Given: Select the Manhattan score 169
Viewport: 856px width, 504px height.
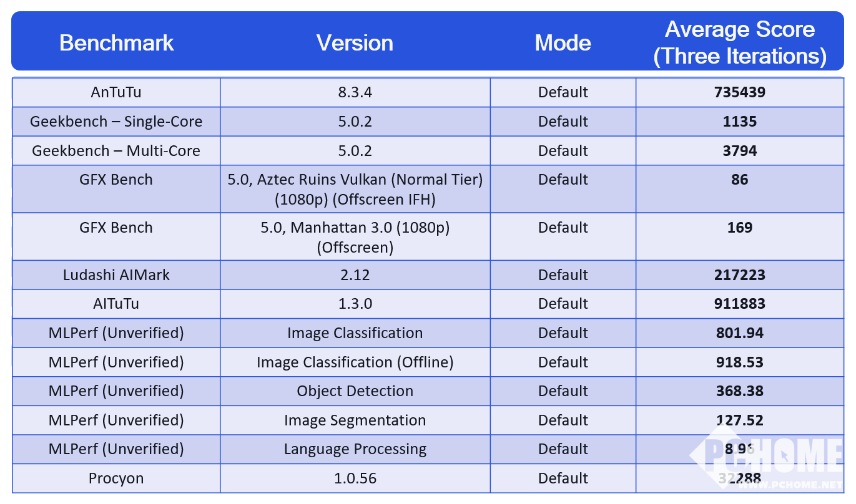Looking at the screenshot, I should click(x=740, y=228).
